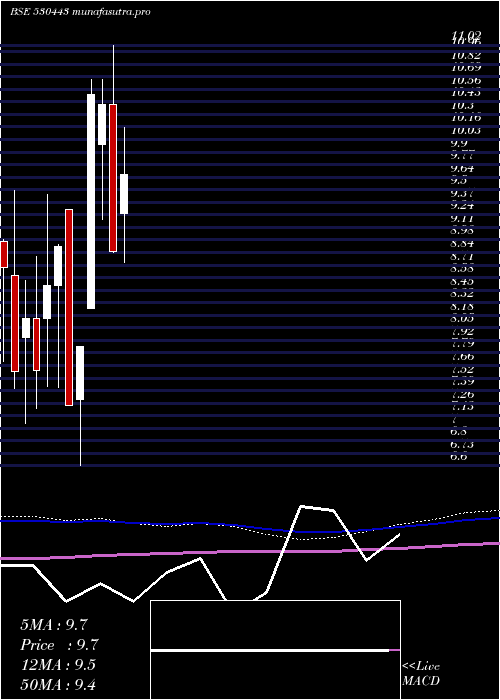
Task: Select the 7.39 price axis label
Action: pos(462,382)
